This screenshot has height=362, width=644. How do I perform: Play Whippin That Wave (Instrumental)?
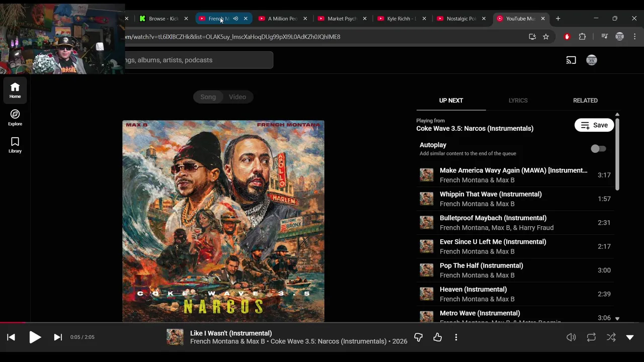point(515,199)
